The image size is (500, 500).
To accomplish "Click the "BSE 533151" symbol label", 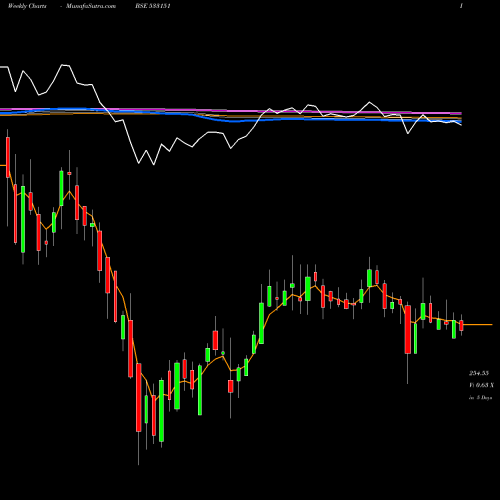I will [x=153, y=6].
